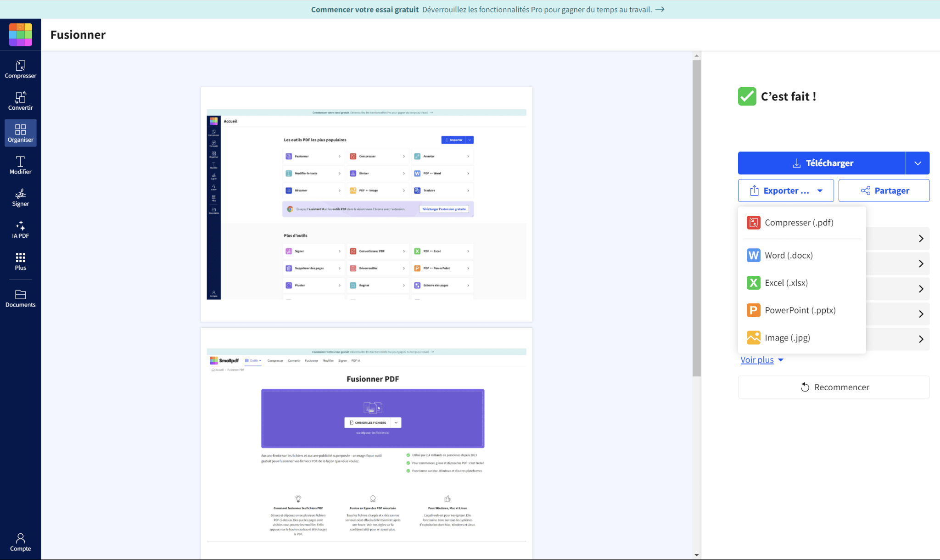
Task: Toggle the Exporter dropdown
Action: point(786,190)
